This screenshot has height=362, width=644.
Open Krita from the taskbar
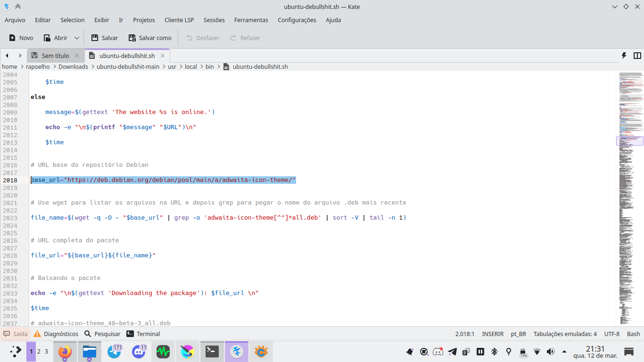188,352
